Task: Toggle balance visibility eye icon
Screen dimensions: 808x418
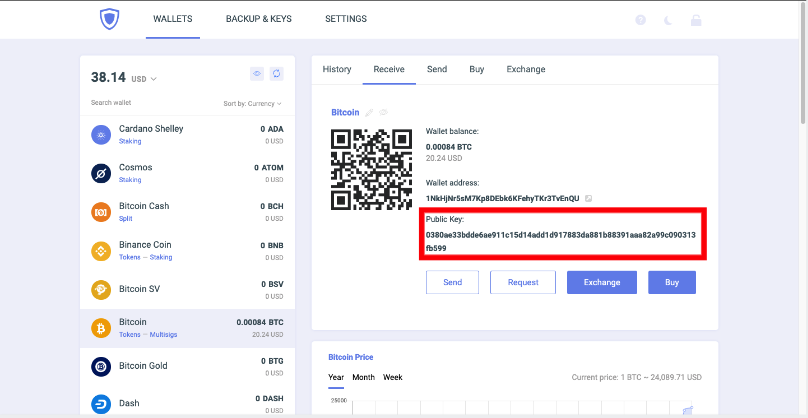Action: pyautogui.click(x=257, y=74)
